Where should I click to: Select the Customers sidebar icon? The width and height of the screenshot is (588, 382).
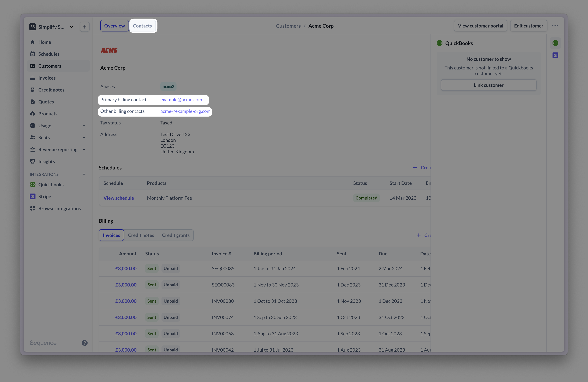point(32,66)
